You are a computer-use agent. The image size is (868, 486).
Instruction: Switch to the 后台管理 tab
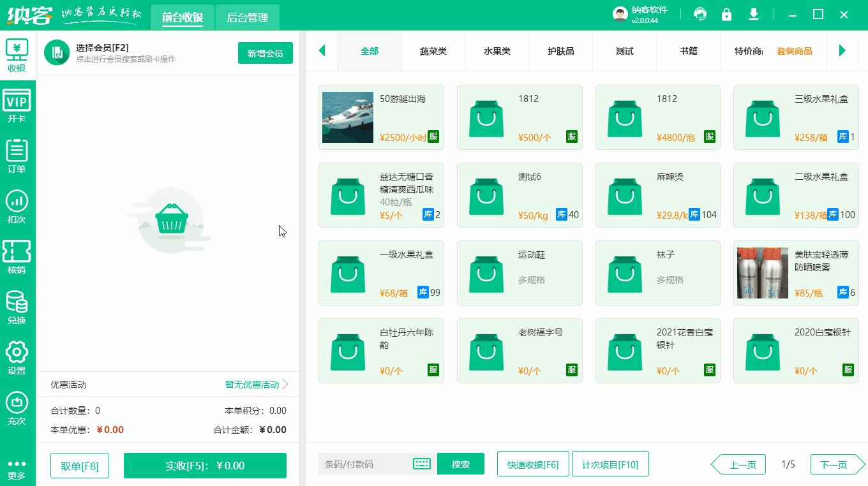(x=248, y=18)
